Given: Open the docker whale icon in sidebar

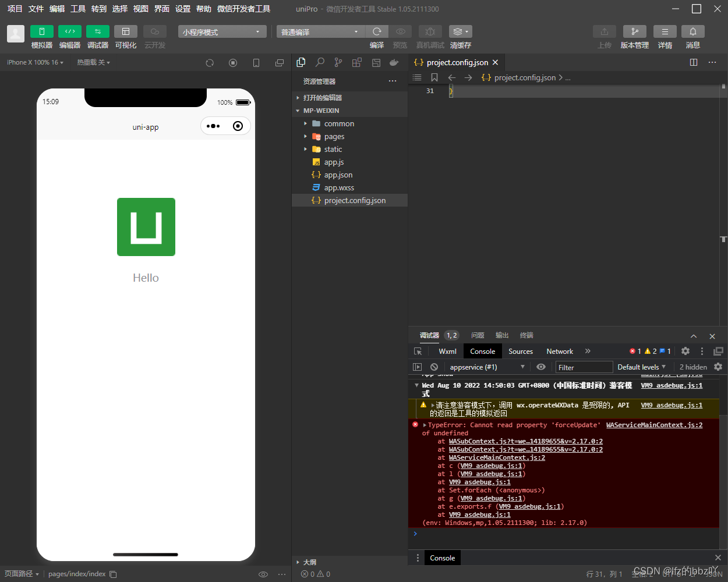Looking at the screenshot, I should (394, 62).
